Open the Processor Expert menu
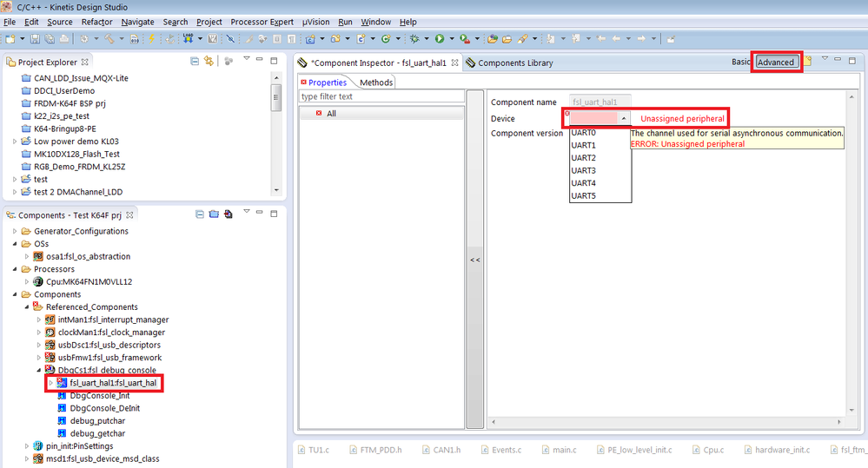The width and height of the screenshot is (868, 468). [262, 22]
